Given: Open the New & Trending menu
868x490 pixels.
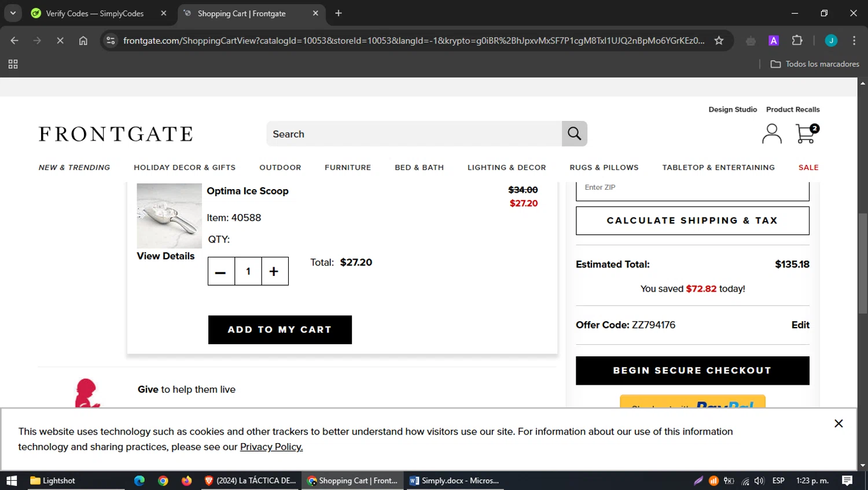Looking at the screenshot, I should coord(74,168).
